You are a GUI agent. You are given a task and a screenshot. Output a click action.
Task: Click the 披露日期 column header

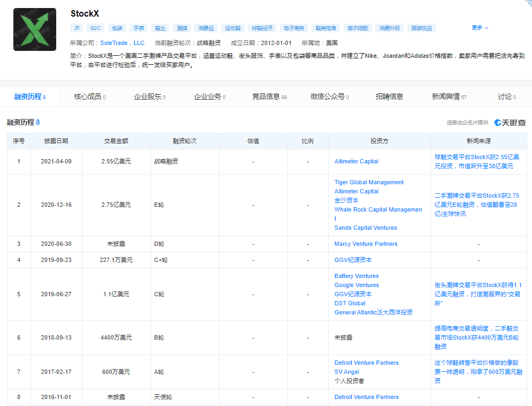click(x=56, y=141)
